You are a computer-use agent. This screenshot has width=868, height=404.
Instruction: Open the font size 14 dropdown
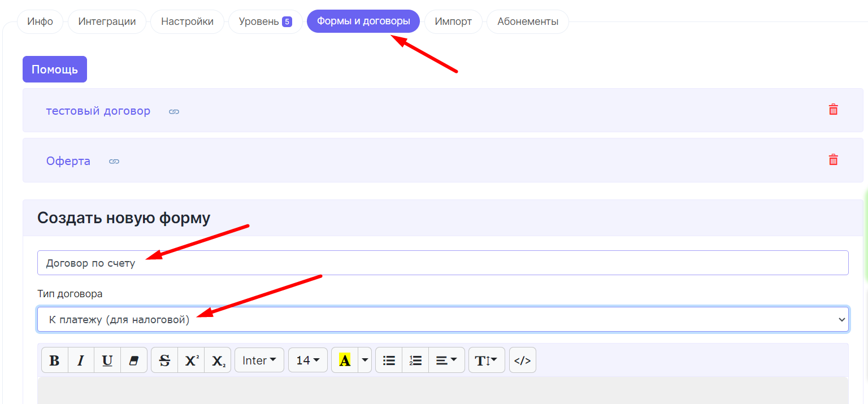pyautogui.click(x=308, y=360)
